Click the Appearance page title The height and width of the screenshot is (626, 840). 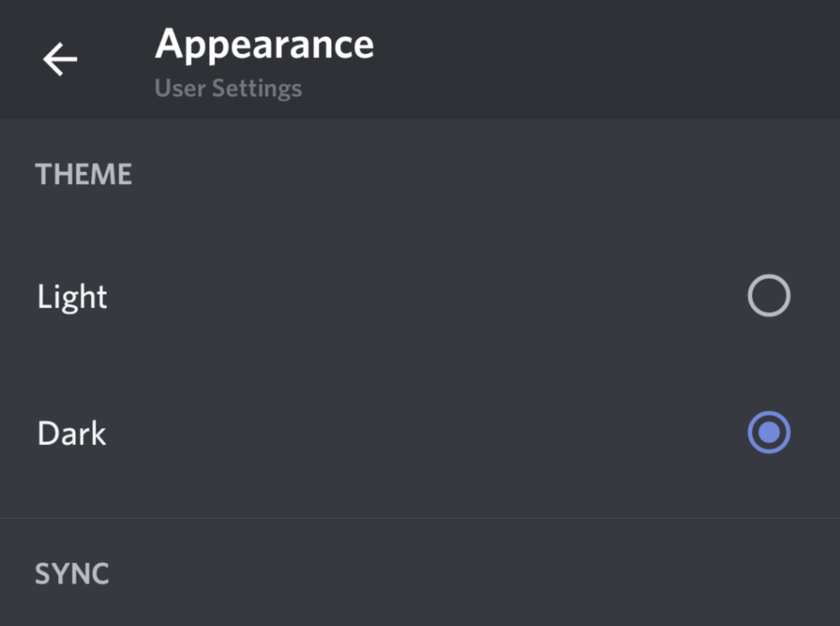pos(265,46)
